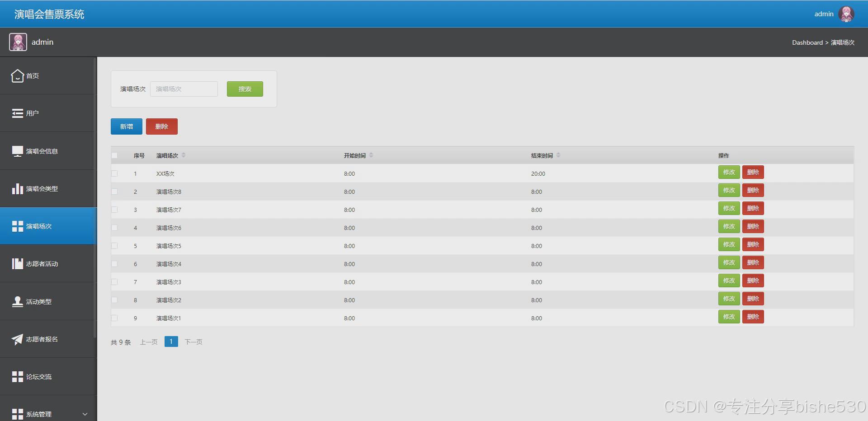Click the paper plane icon beside 志愿者报名
The width and height of the screenshot is (868, 421).
click(18, 339)
